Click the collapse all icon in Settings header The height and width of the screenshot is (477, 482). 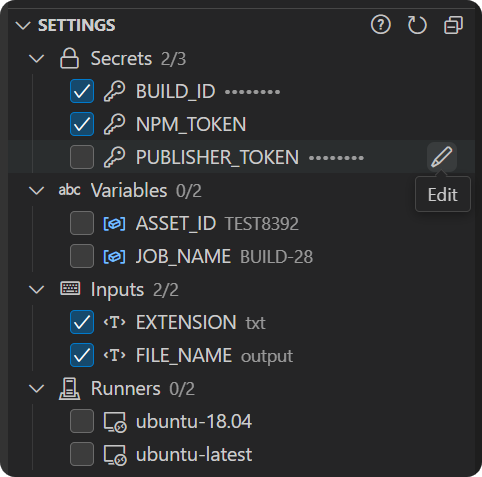(453, 25)
